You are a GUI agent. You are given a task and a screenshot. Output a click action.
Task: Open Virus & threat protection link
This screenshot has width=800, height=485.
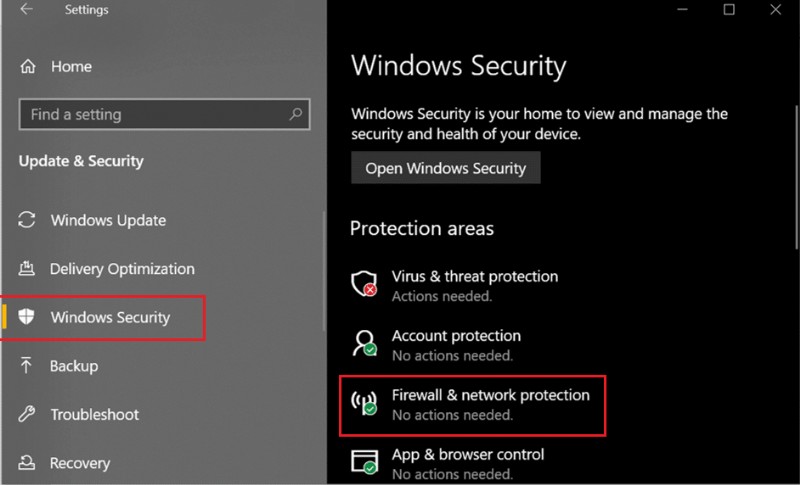pos(474,276)
